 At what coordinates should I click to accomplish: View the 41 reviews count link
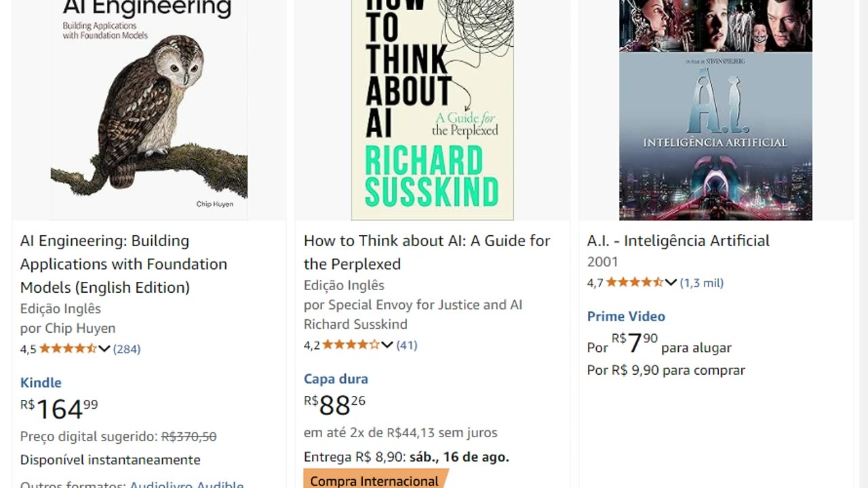(x=407, y=345)
